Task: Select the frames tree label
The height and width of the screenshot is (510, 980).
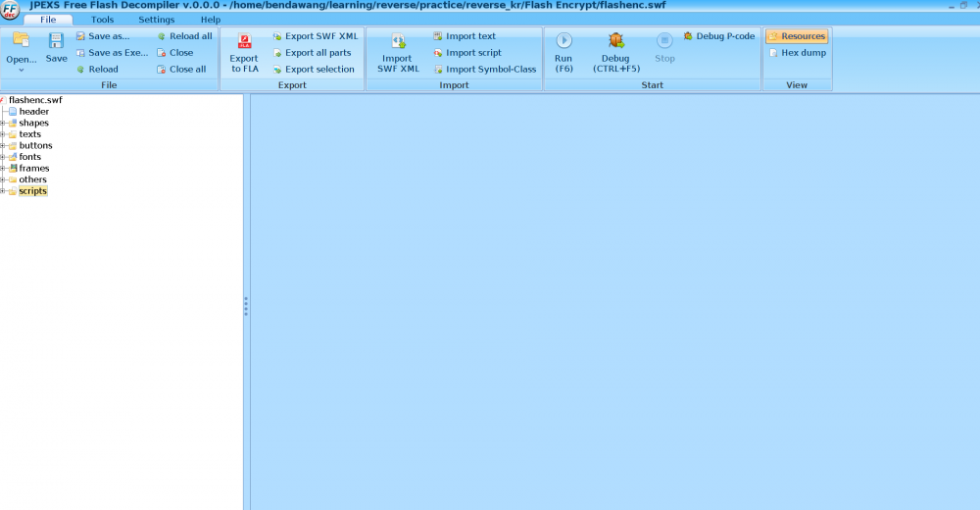Action: tap(34, 168)
